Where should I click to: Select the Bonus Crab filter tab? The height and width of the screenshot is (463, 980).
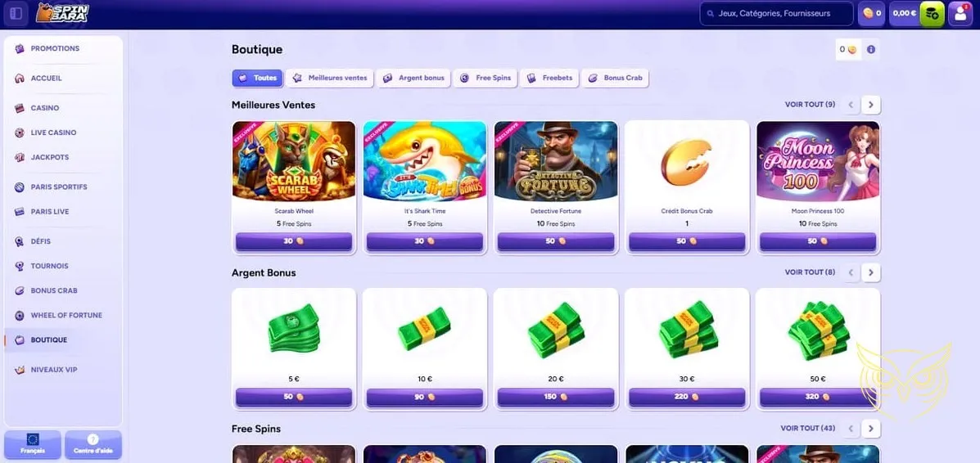tap(615, 78)
